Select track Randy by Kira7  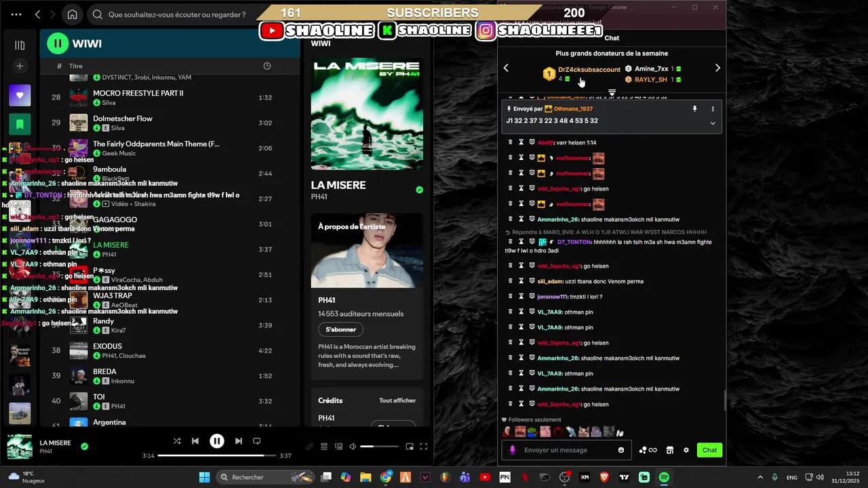pos(170,325)
